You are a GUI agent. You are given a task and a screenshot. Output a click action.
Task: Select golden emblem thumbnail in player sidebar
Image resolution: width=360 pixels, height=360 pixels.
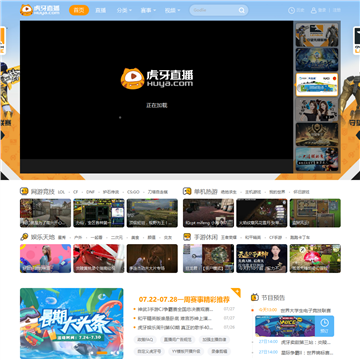click(317, 134)
